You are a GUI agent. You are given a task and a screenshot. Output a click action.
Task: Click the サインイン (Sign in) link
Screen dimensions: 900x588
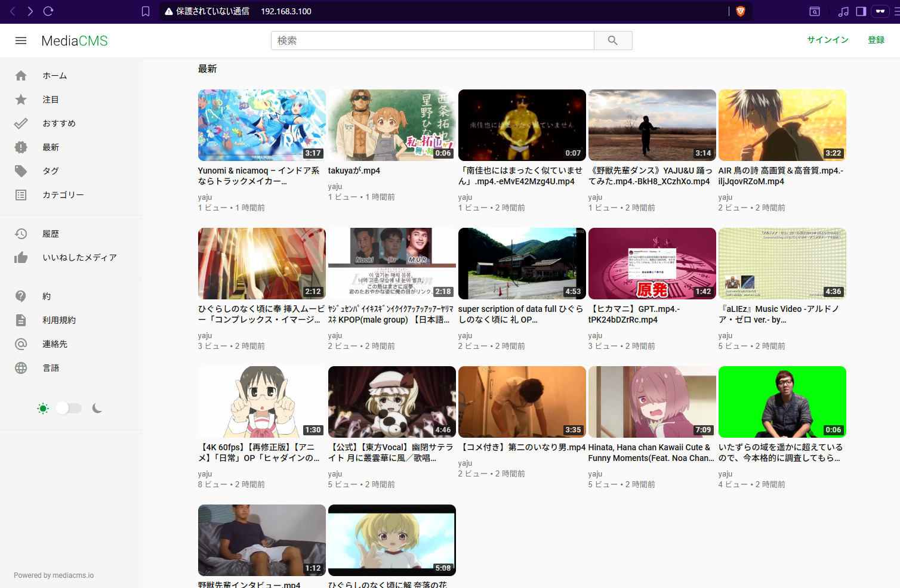tap(827, 40)
